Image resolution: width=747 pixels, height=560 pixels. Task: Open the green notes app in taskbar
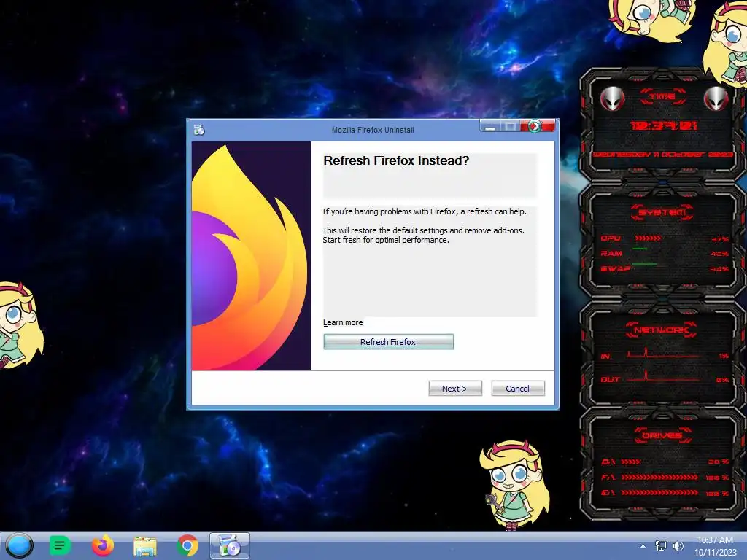60,545
